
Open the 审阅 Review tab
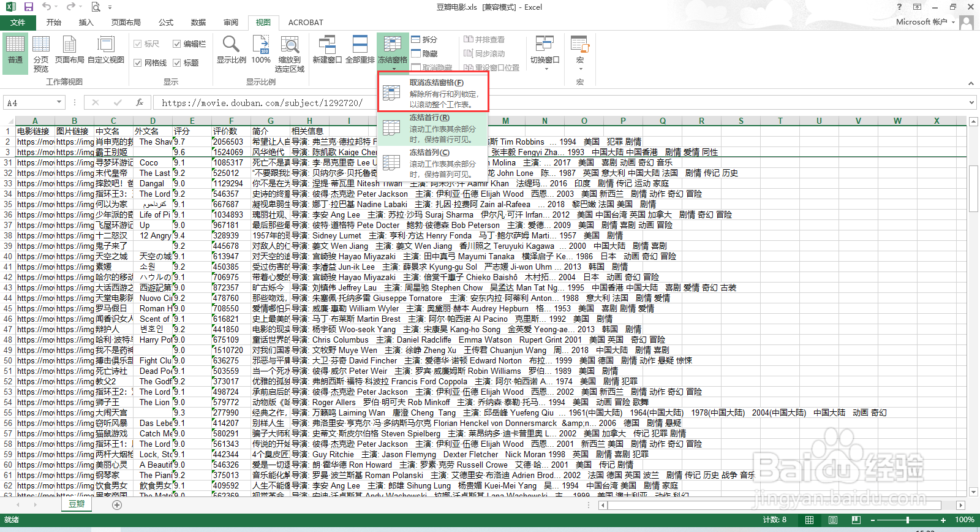(x=231, y=23)
